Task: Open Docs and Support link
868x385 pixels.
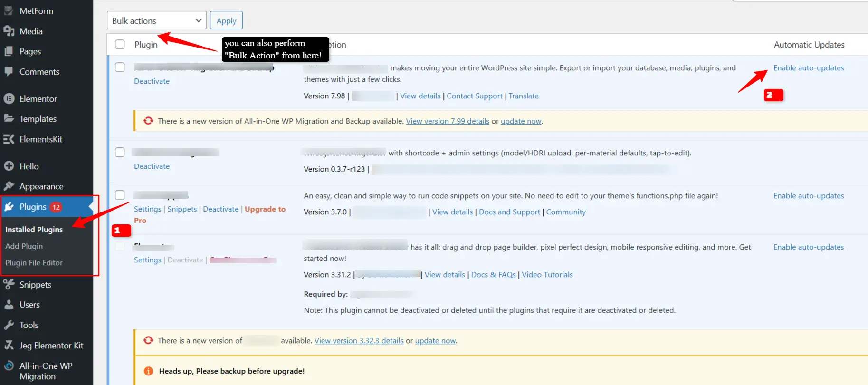Action: [x=509, y=212]
